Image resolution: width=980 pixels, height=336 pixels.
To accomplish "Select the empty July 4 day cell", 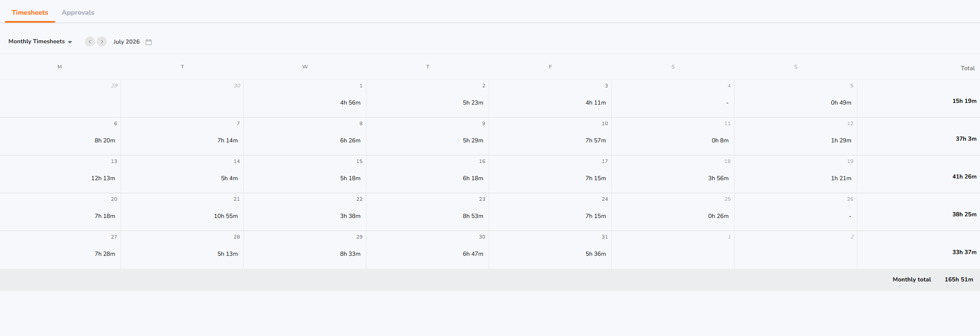I will coord(673,99).
